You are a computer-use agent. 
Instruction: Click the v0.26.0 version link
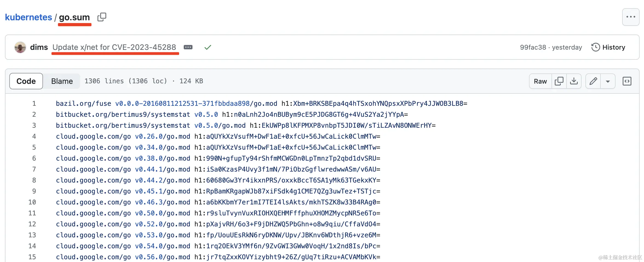point(148,136)
